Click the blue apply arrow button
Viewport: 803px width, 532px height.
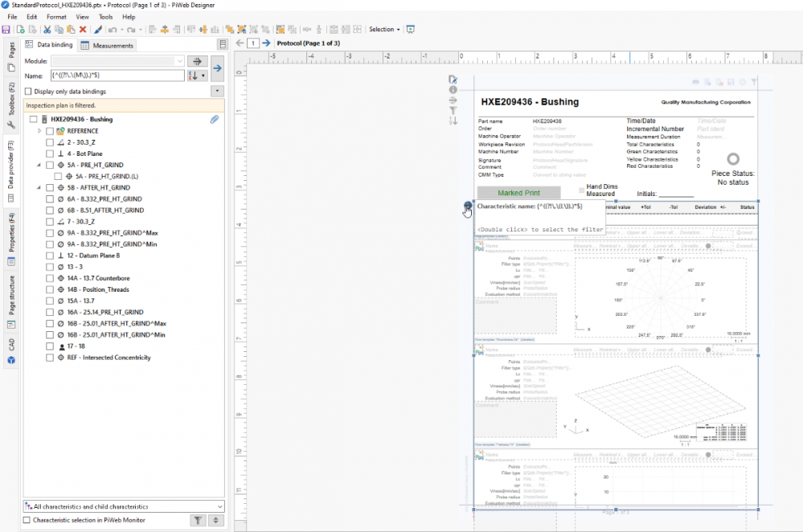coord(217,68)
